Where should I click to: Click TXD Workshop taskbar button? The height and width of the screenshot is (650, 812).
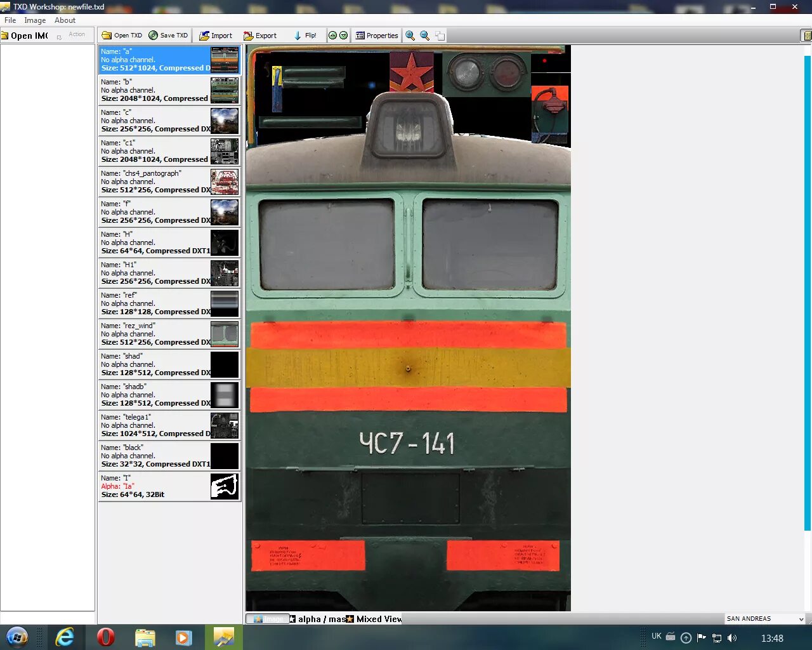(x=223, y=637)
